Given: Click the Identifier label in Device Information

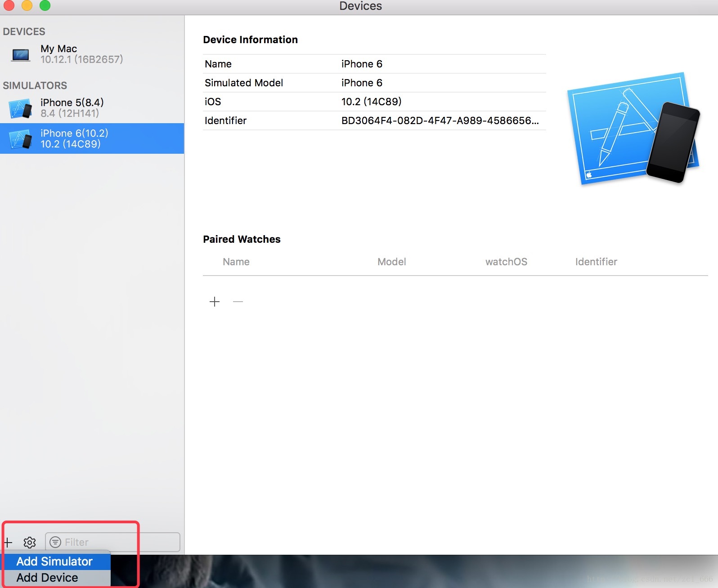Looking at the screenshot, I should point(225,120).
